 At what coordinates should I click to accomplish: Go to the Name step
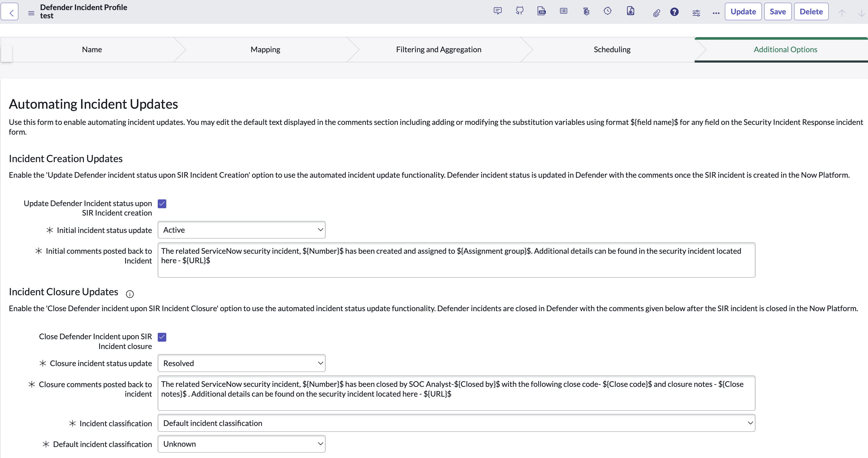(x=92, y=49)
